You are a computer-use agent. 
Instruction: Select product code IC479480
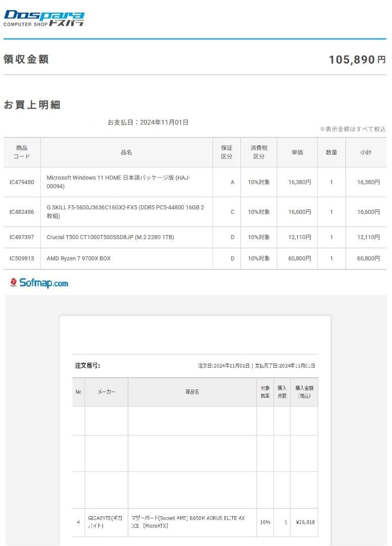[22, 182]
